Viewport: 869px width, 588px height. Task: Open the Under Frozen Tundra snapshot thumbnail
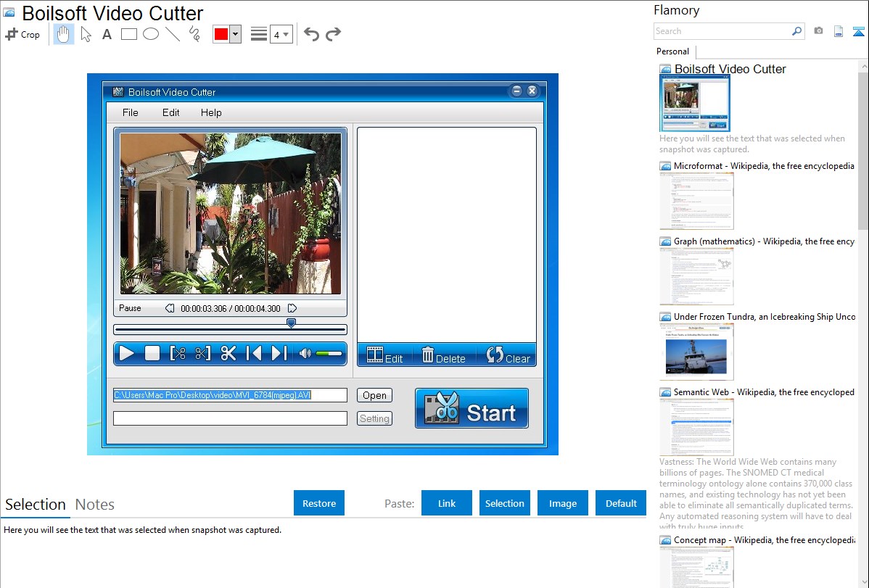(x=696, y=352)
